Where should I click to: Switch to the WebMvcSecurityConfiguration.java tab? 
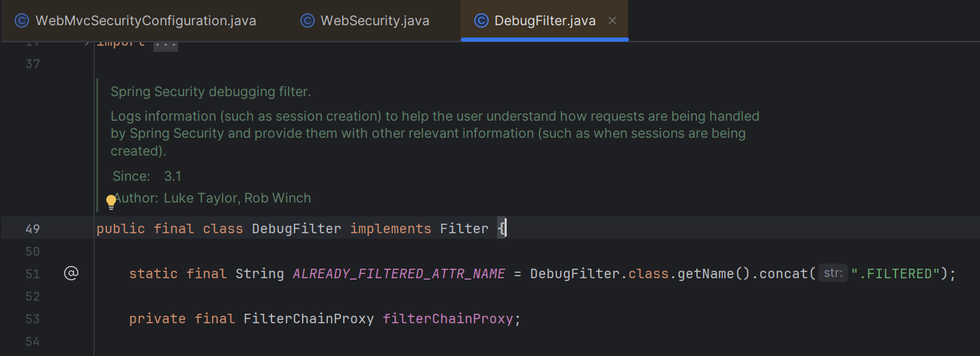135,20
